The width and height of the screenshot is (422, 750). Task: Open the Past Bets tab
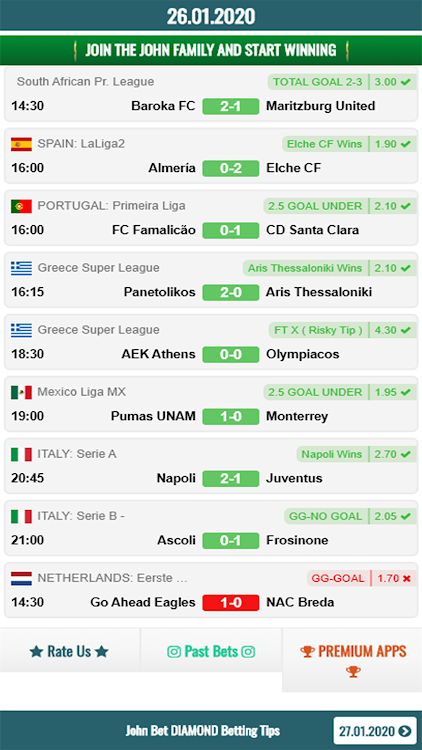[211, 651]
